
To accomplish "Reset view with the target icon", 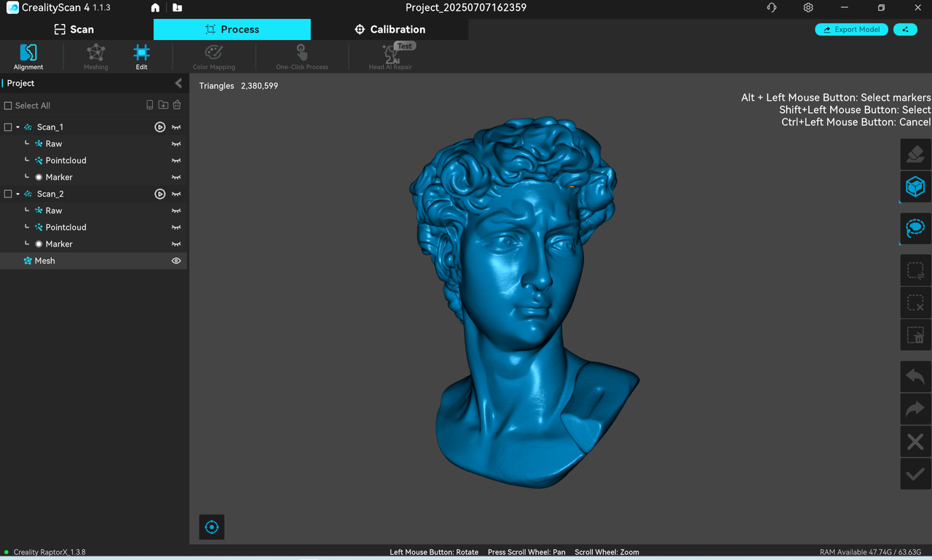I will click(x=212, y=527).
